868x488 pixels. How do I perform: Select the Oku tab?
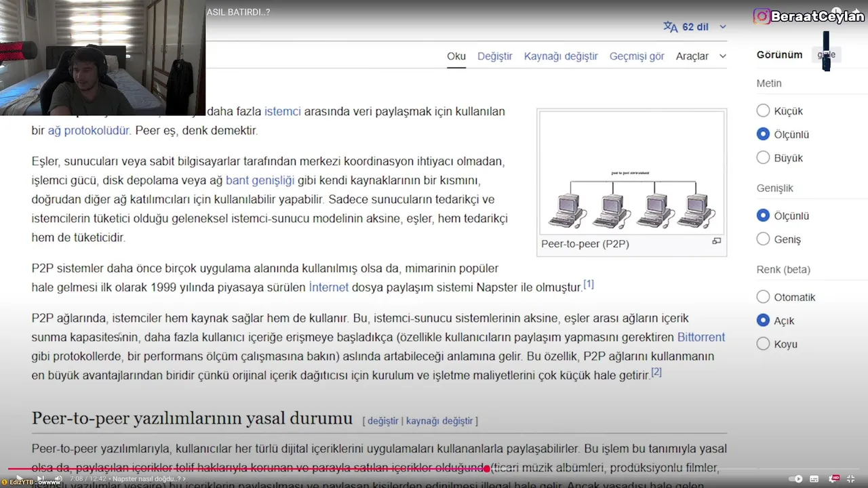pos(456,56)
